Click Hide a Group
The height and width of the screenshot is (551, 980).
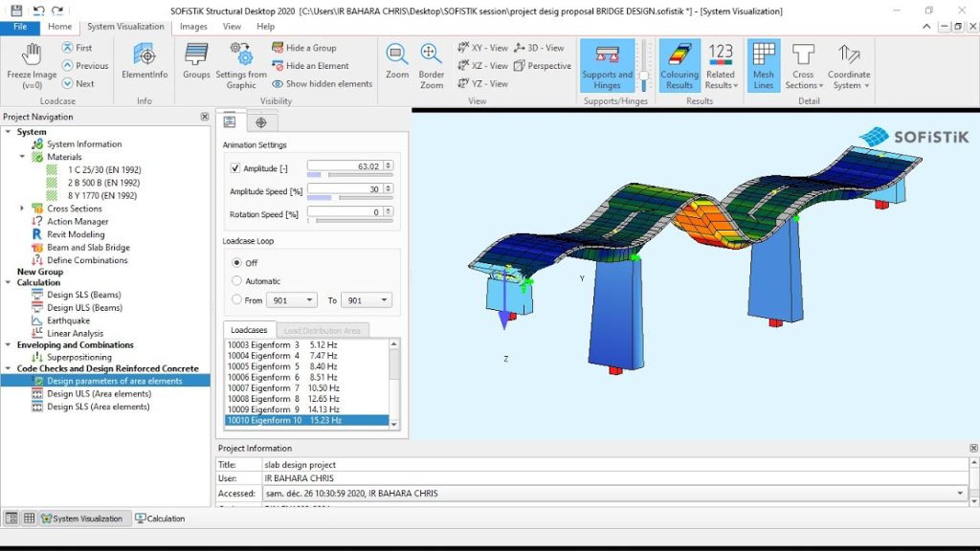(304, 48)
